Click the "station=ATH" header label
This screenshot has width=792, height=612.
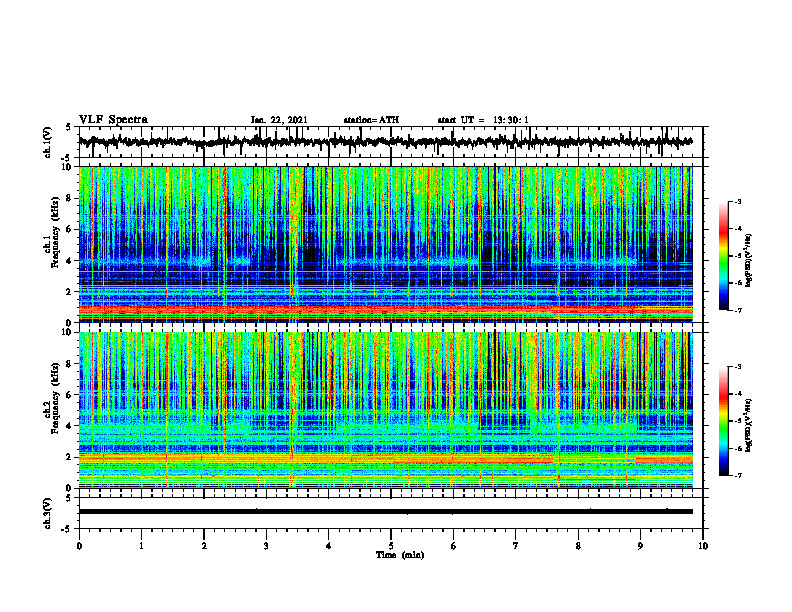[x=371, y=120]
